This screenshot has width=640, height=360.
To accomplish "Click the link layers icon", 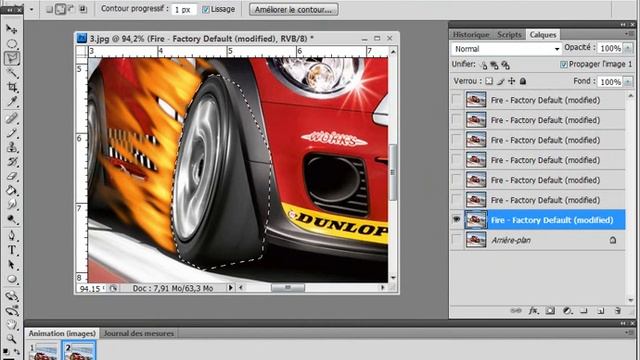I will click(516, 311).
